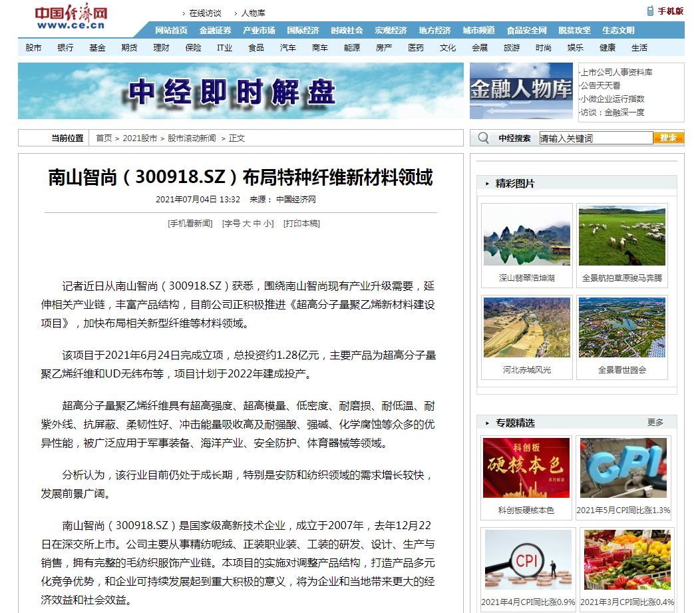The height and width of the screenshot is (613, 700).
Task: Open 科创板硬核本色 feature thumbnail
Action: pos(526,468)
